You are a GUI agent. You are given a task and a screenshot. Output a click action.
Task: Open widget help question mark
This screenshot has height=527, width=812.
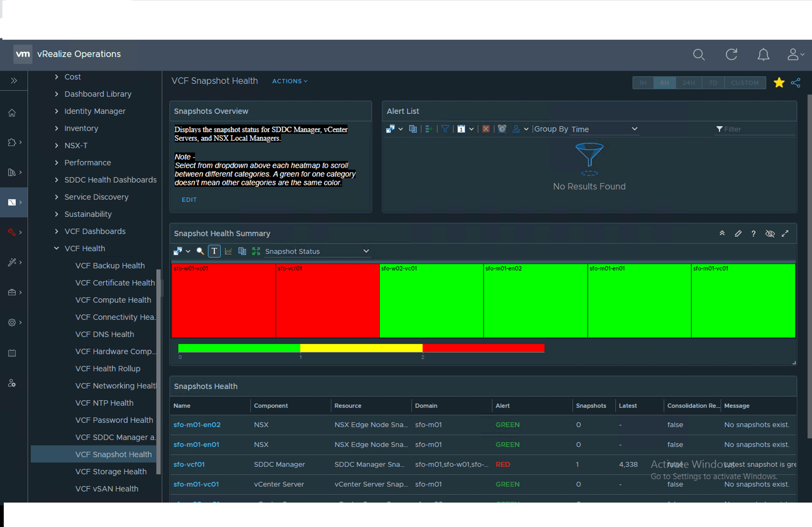coord(753,233)
